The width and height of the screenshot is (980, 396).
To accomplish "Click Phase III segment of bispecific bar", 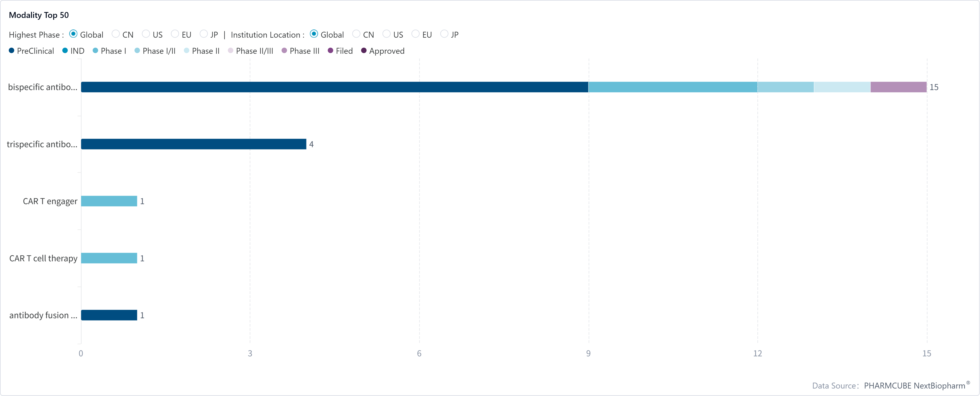I will (898, 87).
